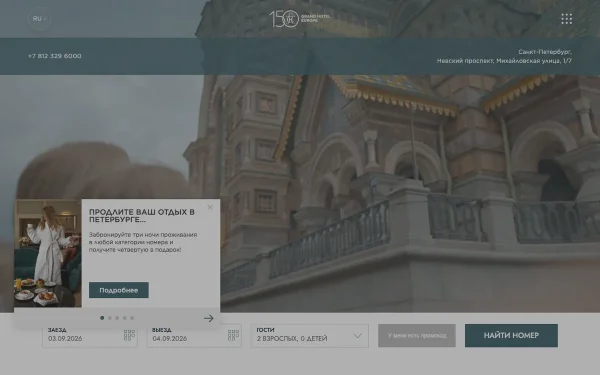Expand the Гости dropdown chevron
This screenshot has height=375, width=600.
(357, 336)
